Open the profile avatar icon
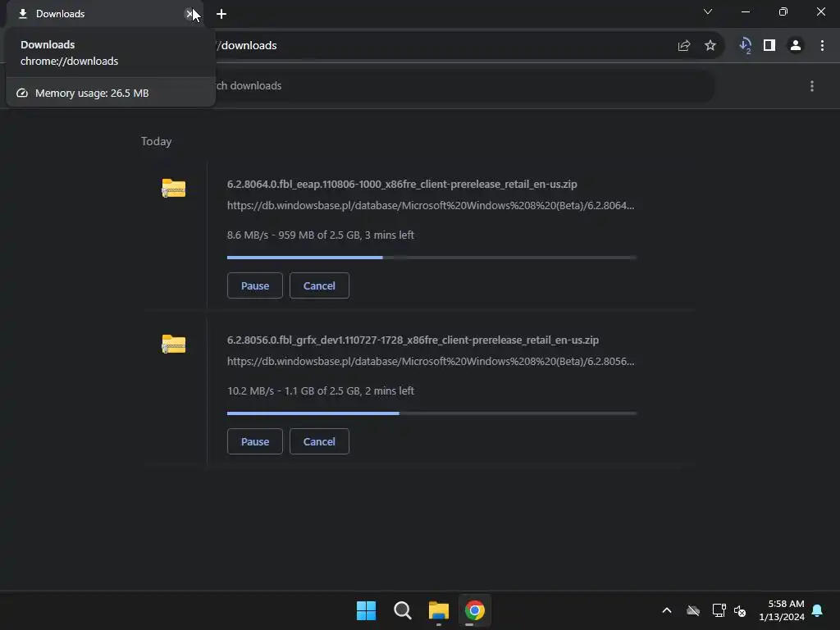The image size is (840, 630). (x=796, y=46)
